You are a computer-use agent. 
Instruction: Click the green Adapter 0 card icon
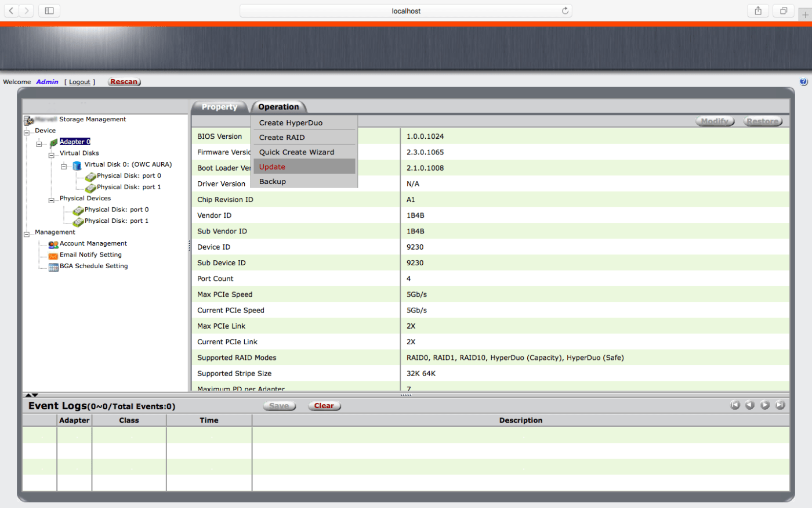click(53, 142)
